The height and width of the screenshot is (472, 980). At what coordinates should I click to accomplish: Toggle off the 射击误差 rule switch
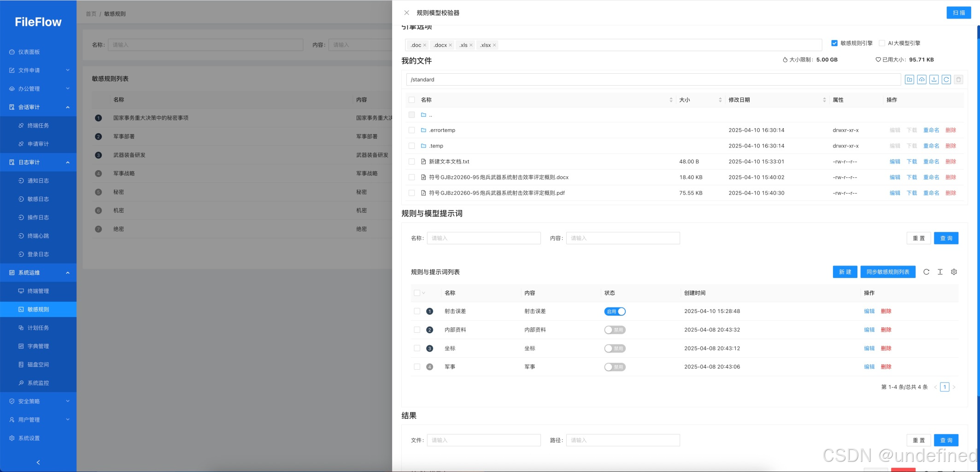tap(615, 312)
